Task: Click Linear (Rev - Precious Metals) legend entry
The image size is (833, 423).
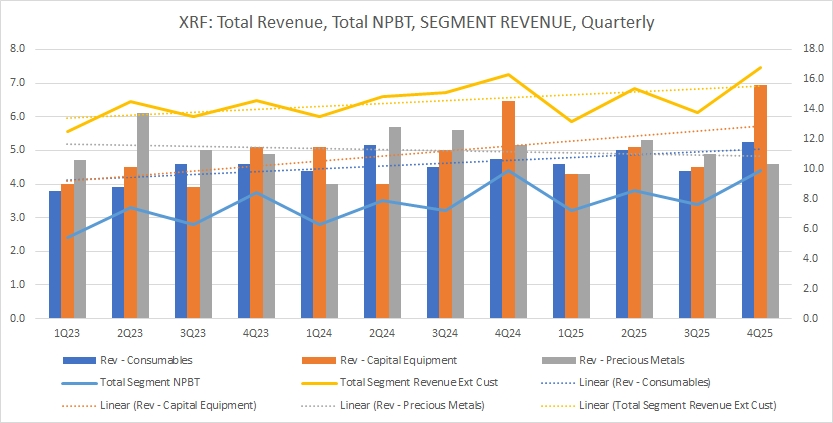Action: coord(411,405)
